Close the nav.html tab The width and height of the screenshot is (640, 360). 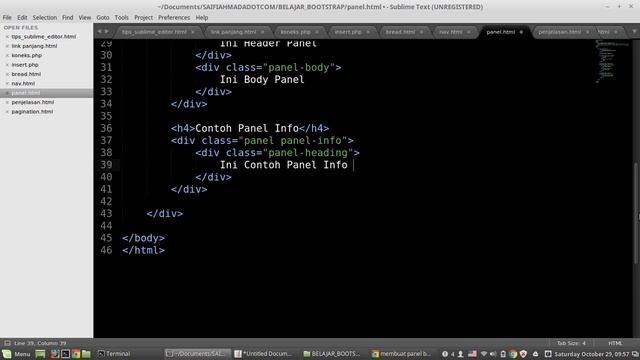point(469,32)
